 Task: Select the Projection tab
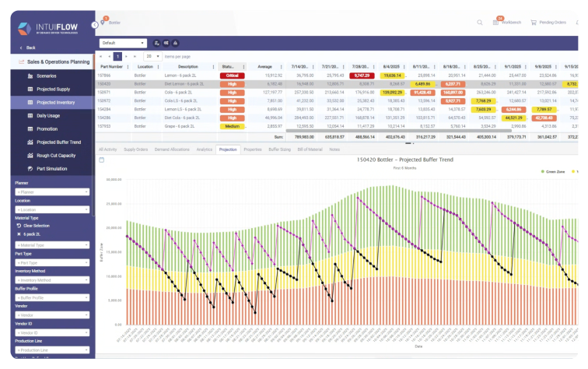228,149
